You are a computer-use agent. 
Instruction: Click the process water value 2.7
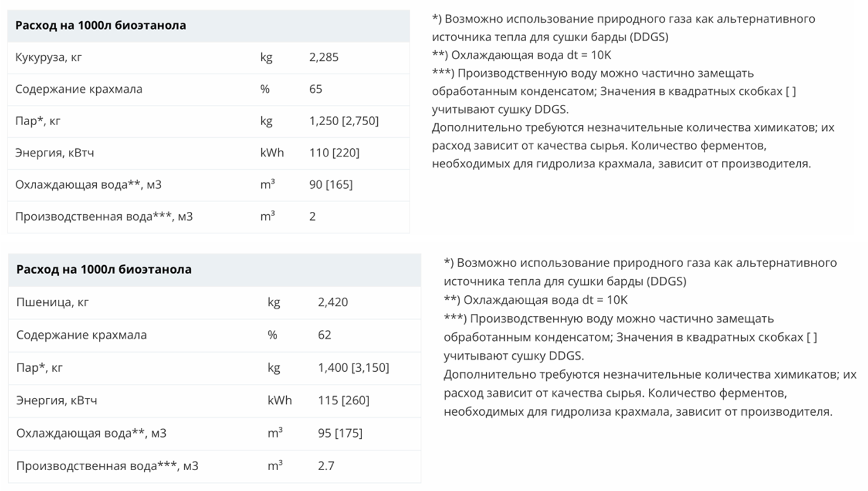[x=326, y=466]
